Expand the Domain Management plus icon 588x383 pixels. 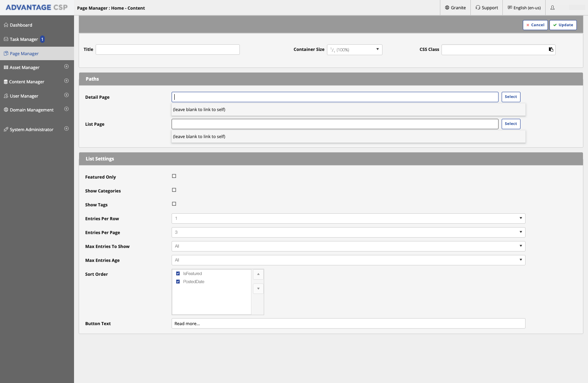click(66, 109)
